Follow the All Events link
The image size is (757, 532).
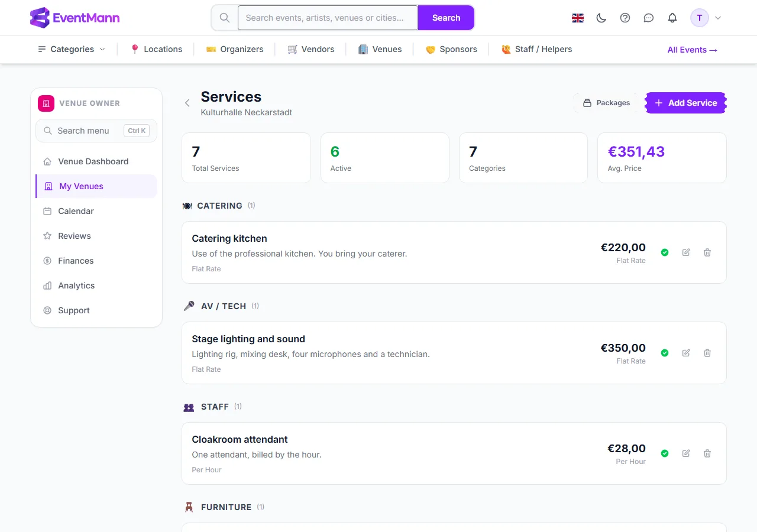693,50
